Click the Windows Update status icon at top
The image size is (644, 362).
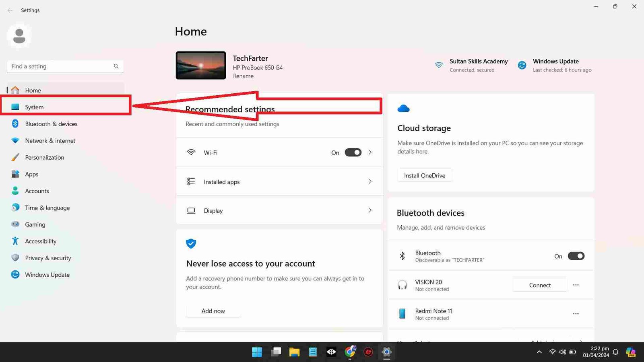click(522, 65)
